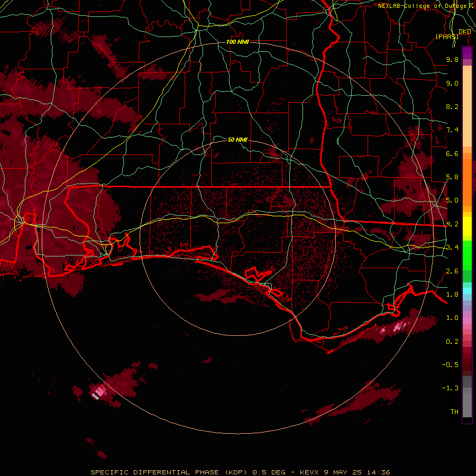The width and height of the screenshot is (476, 476).
Task: Click the 5.0 value on the color scale
Action: 452,200
